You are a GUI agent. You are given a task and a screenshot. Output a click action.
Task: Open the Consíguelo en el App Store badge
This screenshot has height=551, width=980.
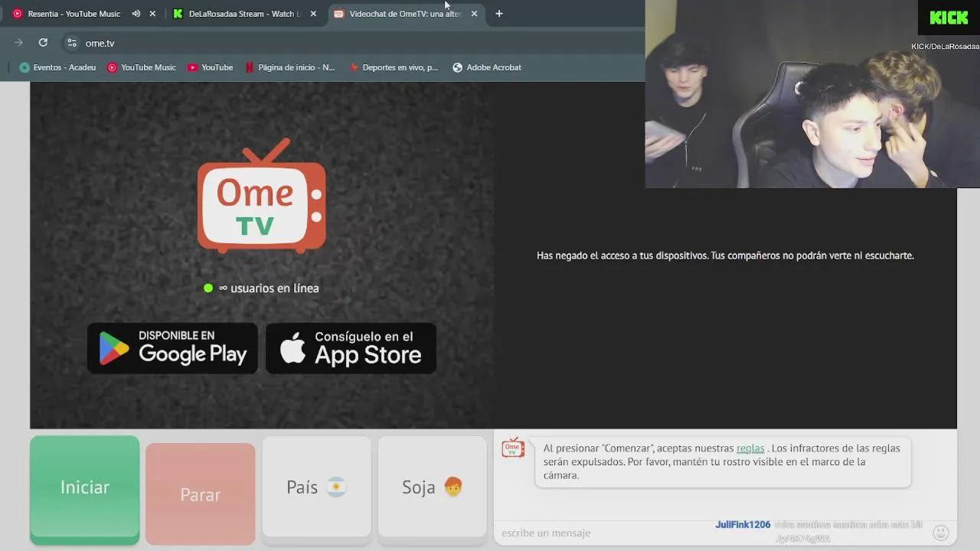[x=351, y=348]
